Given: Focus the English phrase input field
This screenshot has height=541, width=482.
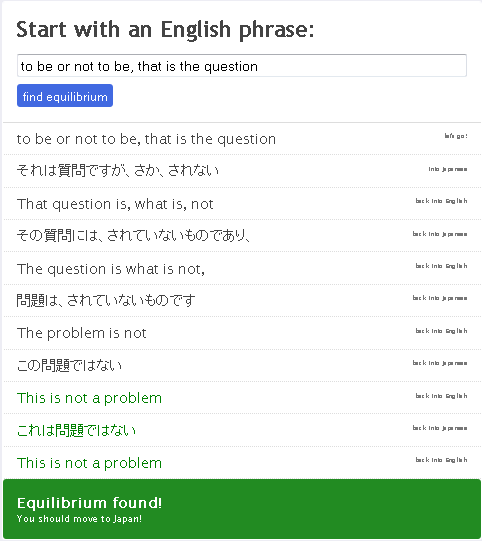Looking at the screenshot, I should pos(242,66).
